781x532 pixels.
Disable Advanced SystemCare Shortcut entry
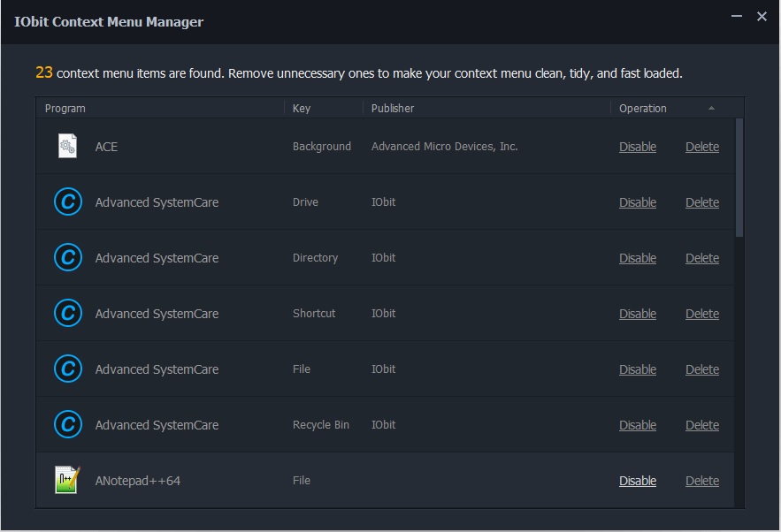click(x=638, y=314)
